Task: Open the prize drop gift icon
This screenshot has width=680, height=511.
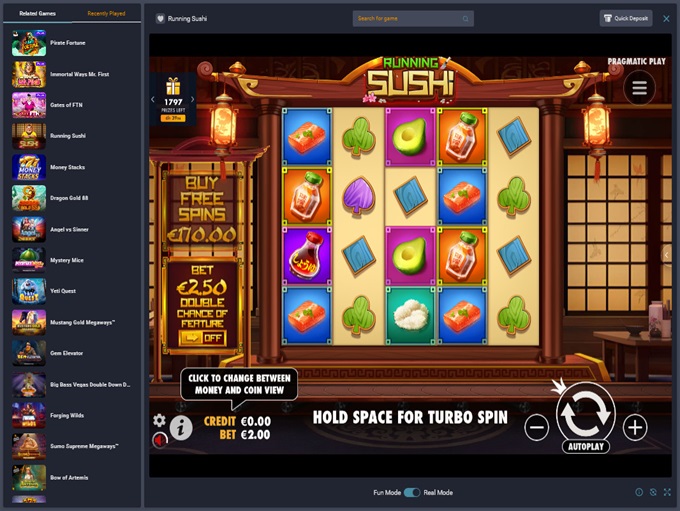Action: [x=173, y=86]
